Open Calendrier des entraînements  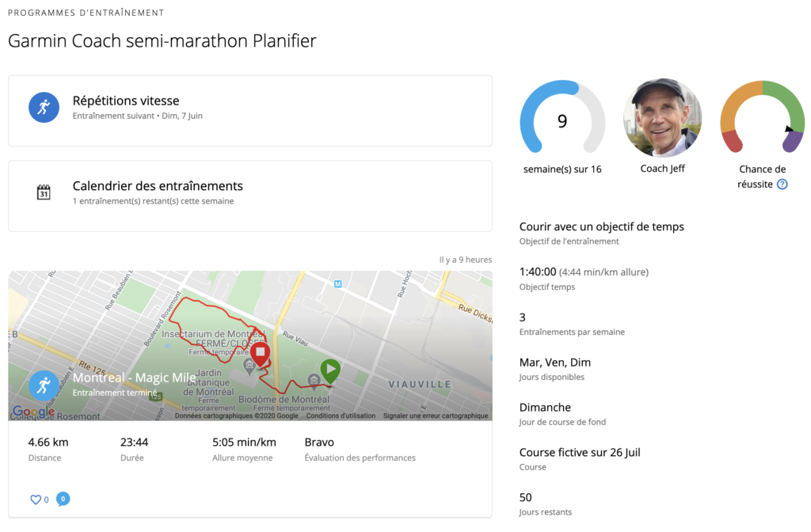click(x=249, y=196)
